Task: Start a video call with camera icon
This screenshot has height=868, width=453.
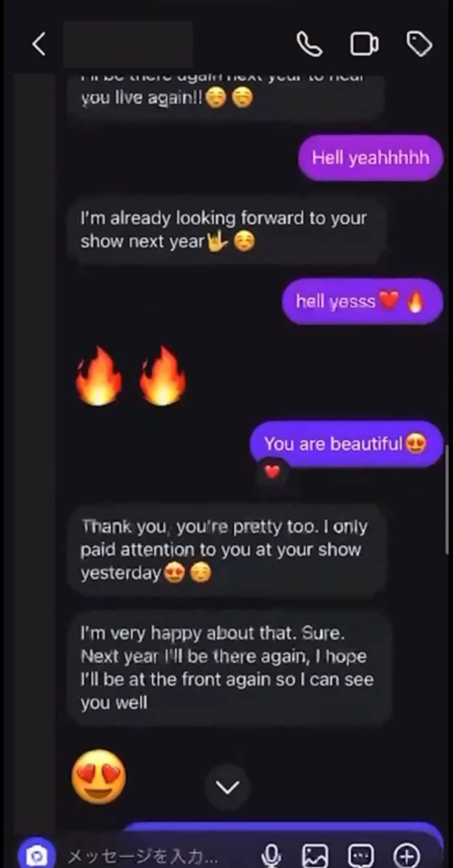Action: [364, 45]
